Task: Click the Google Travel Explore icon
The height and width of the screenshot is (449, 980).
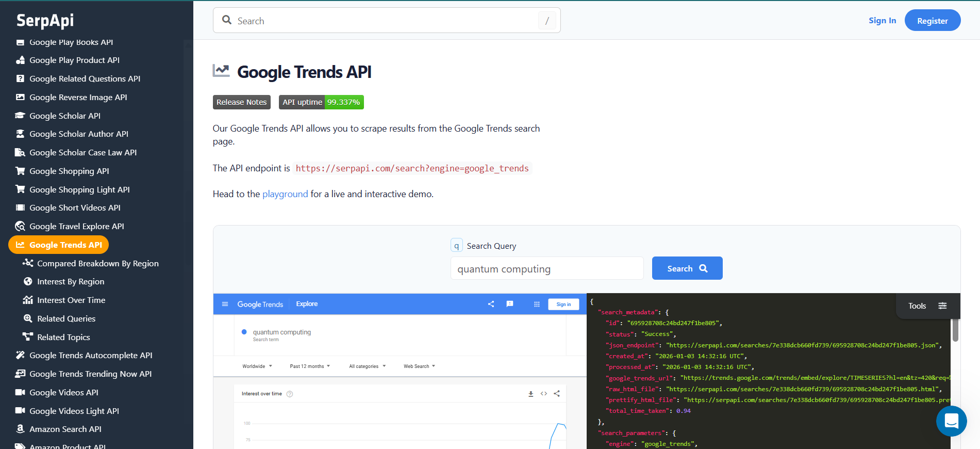Action: [x=20, y=227]
